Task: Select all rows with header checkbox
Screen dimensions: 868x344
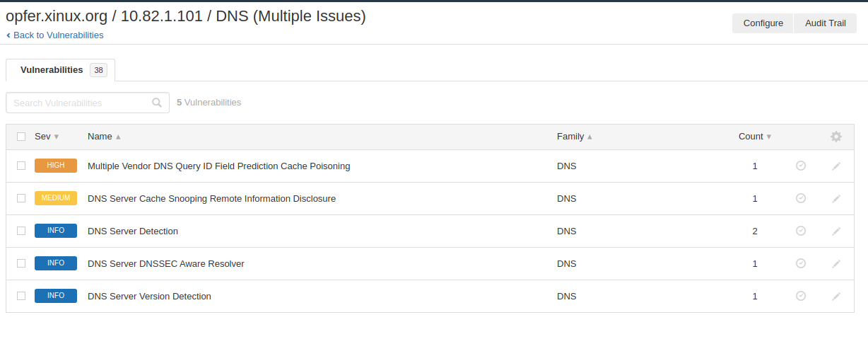Action: point(21,137)
